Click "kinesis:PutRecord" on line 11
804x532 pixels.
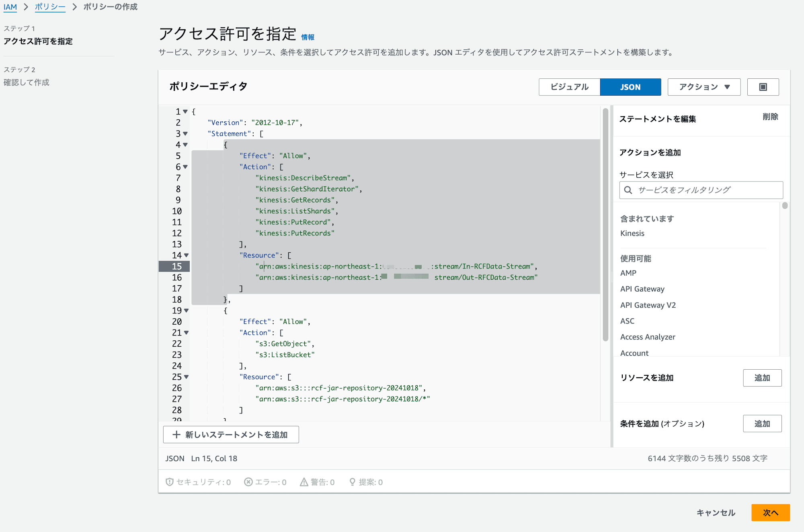click(293, 222)
